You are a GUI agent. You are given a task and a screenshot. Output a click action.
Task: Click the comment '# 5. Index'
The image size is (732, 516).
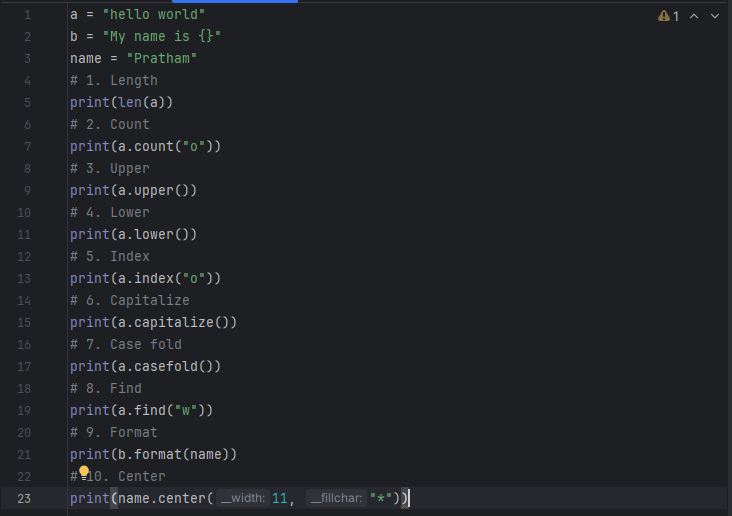(110, 256)
